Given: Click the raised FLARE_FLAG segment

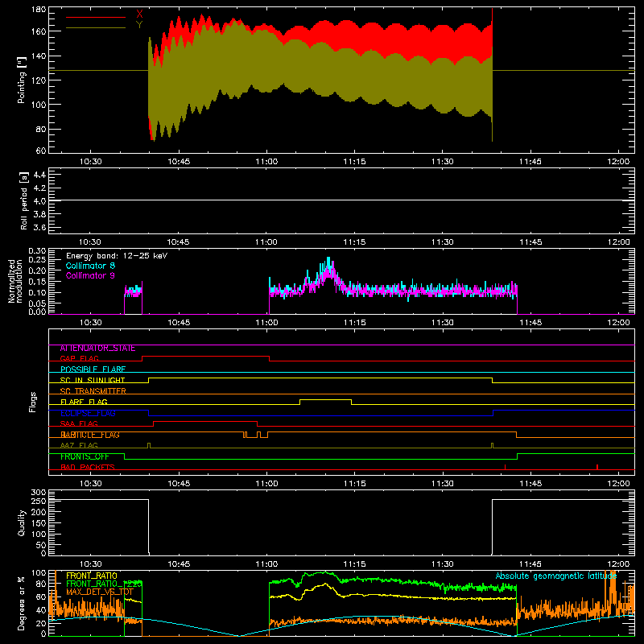Looking at the screenshot, I should pyautogui.click(x=325, y=399).
